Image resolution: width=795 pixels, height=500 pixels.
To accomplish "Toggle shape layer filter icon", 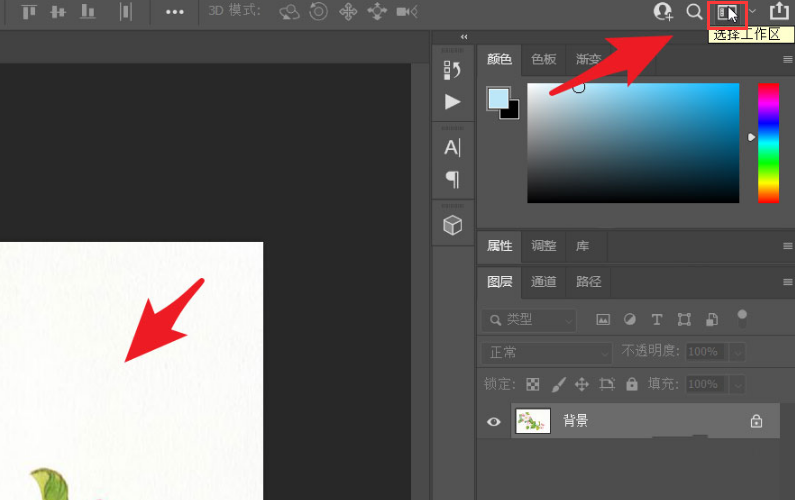I will pos(684,319).
